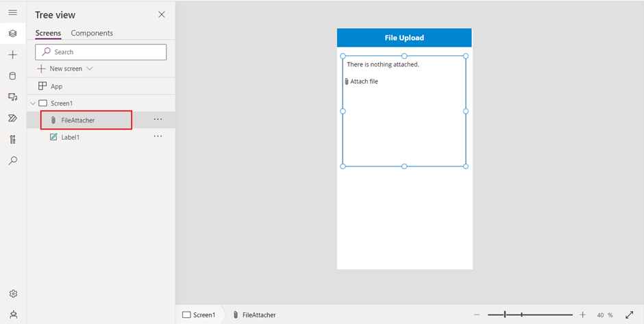Click Attach file link on canvas
The image size is (644, 324).
click(363, 82)
